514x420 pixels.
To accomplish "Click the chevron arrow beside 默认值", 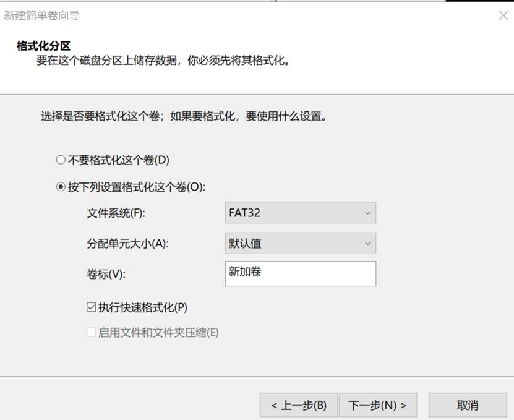I will tap(367, 243).
